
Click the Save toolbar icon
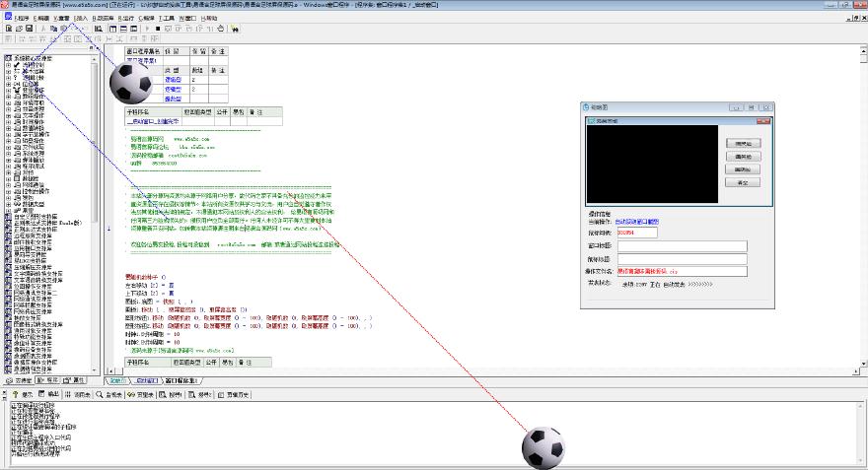pyautogui.click(x=29, y=29)
